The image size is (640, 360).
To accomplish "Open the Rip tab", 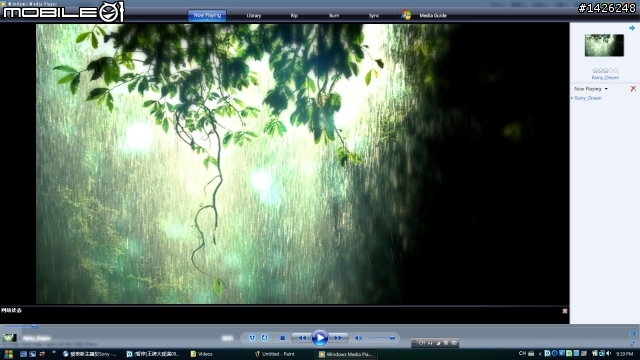I will pos(294,16).
